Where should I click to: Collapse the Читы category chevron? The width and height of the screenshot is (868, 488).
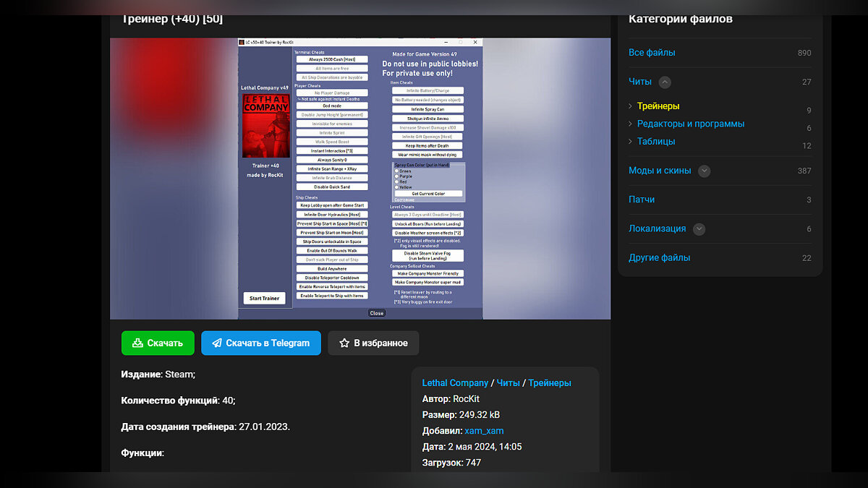coord(665,82)
